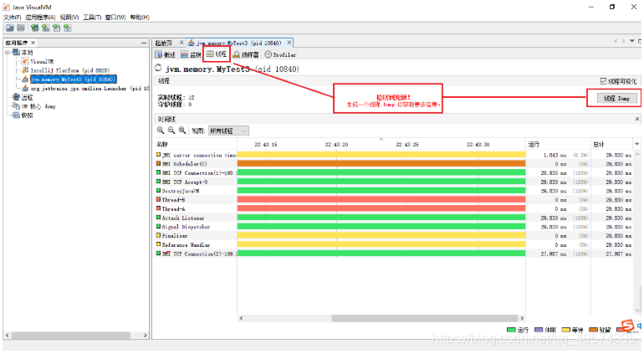Click the 驻留 orange legend swatch
The width and height of the screenshot is (644, 354).
coord(594,330)
